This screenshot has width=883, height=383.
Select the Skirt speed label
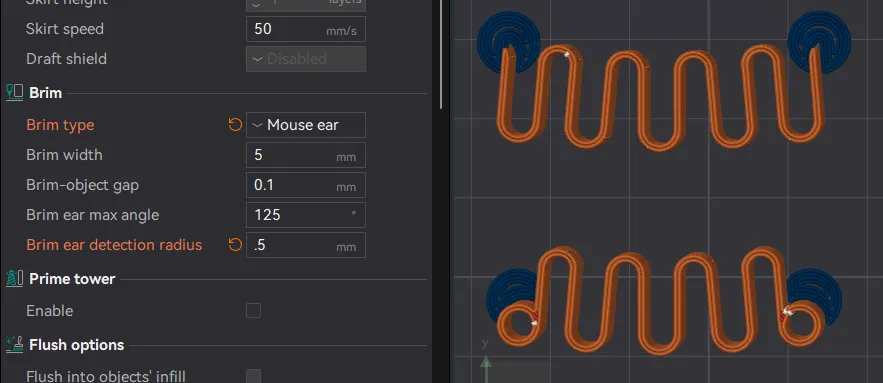pos(65,29)
